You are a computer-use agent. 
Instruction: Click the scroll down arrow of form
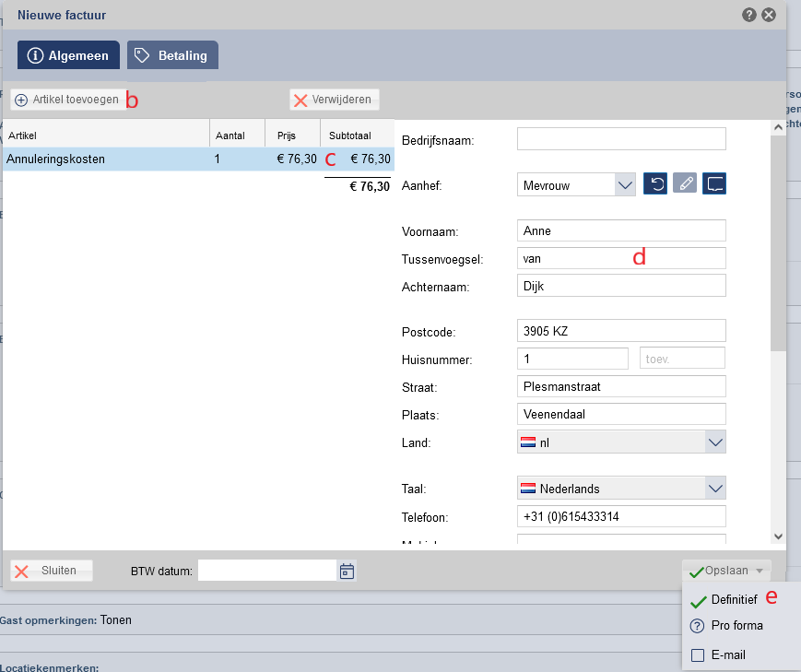pyautogui.click(x=778, y=536)
